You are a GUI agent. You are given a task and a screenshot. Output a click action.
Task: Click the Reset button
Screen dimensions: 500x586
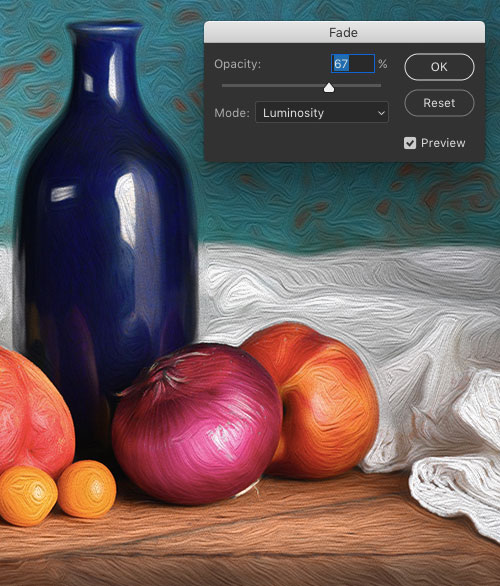point(439,103)
